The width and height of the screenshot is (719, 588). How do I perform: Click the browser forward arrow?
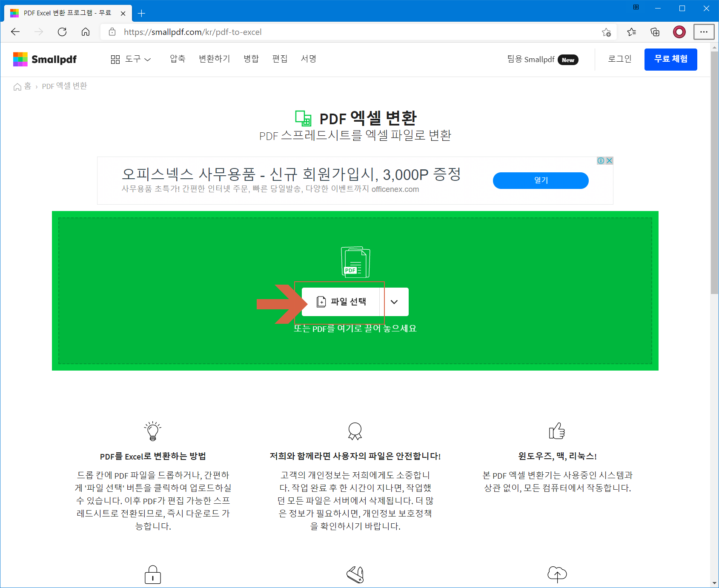tap(39, 32)
